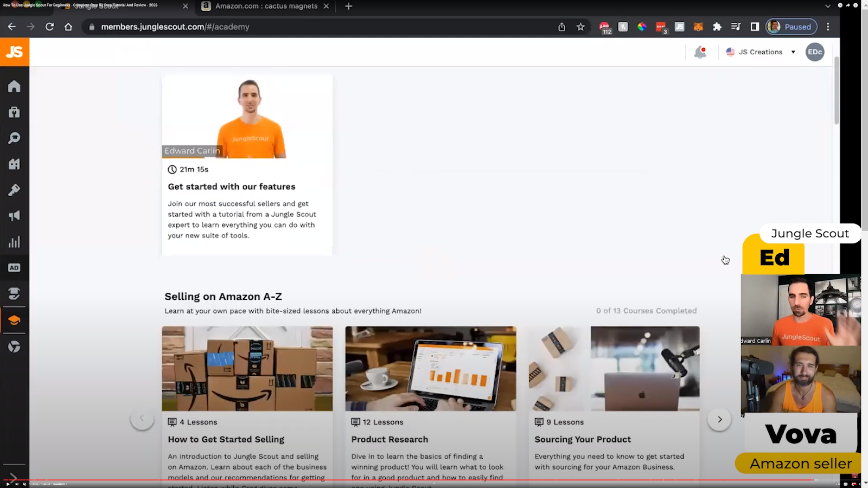868x488 pixels.
Task: Open the tab search chevron in the tab strip
Action: pos(828,6)
